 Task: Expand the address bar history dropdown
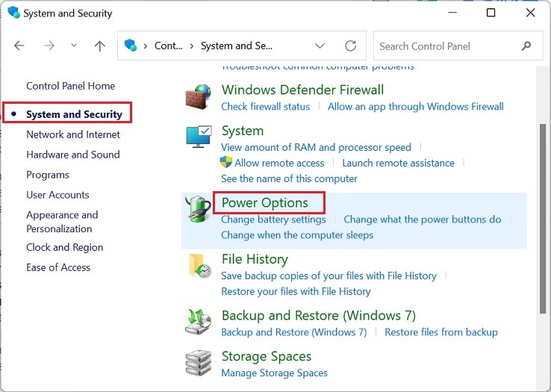[x=320, y=46]
